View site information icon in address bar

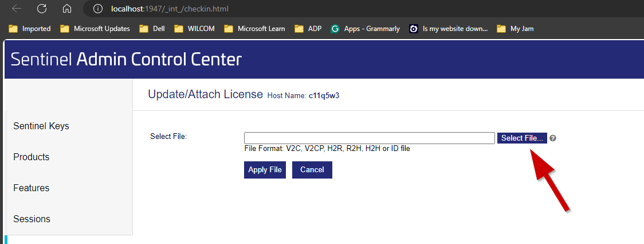click(x=97, y=9)
